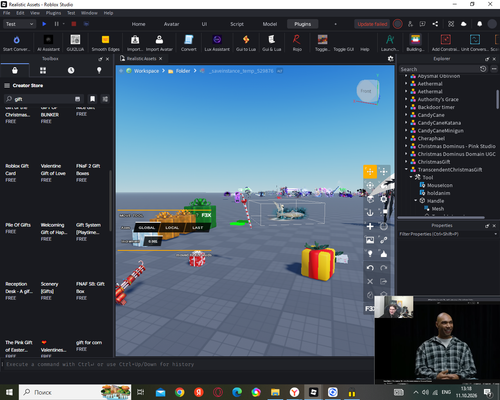
Task: Collapse the TranscendentChristmasGift tree node
Action: pos(406,170)
